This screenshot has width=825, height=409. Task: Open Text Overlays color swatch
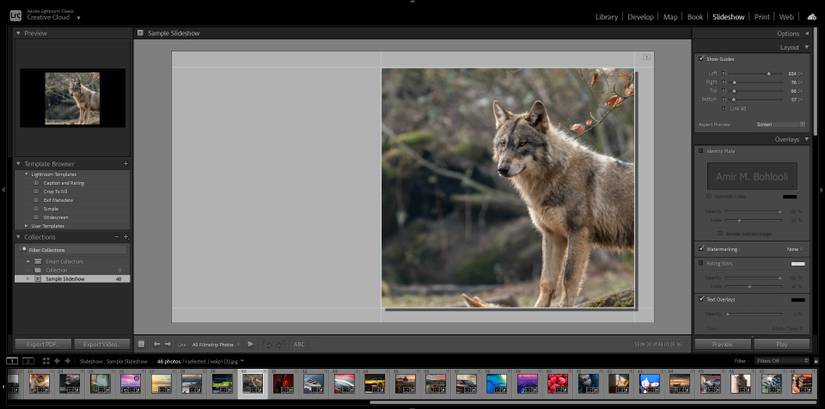point(798,300)
